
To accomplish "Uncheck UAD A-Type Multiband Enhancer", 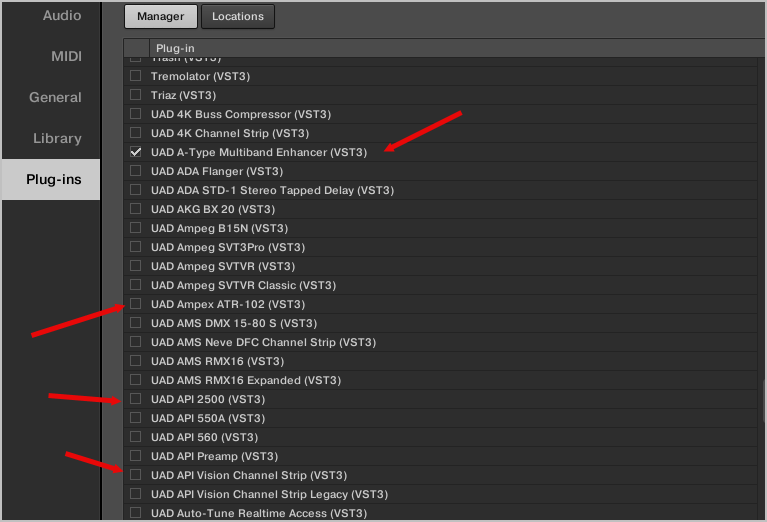I will click(135, 152).
